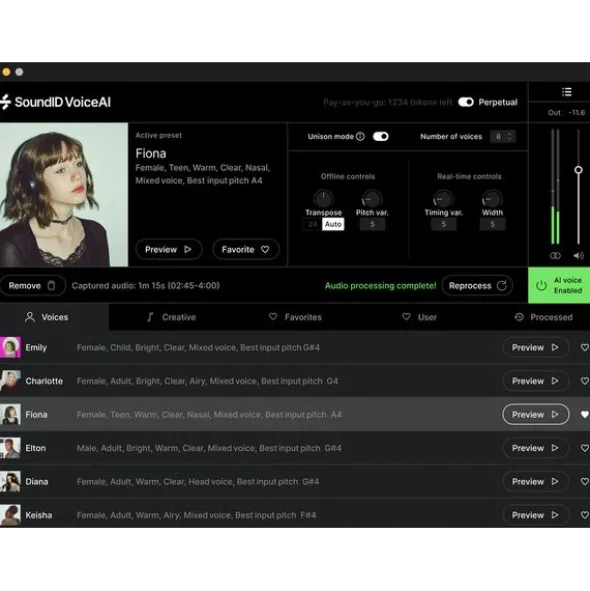590x591 pixels.
Task: Open the list menu icon at top right
Action: click(567, 92)
